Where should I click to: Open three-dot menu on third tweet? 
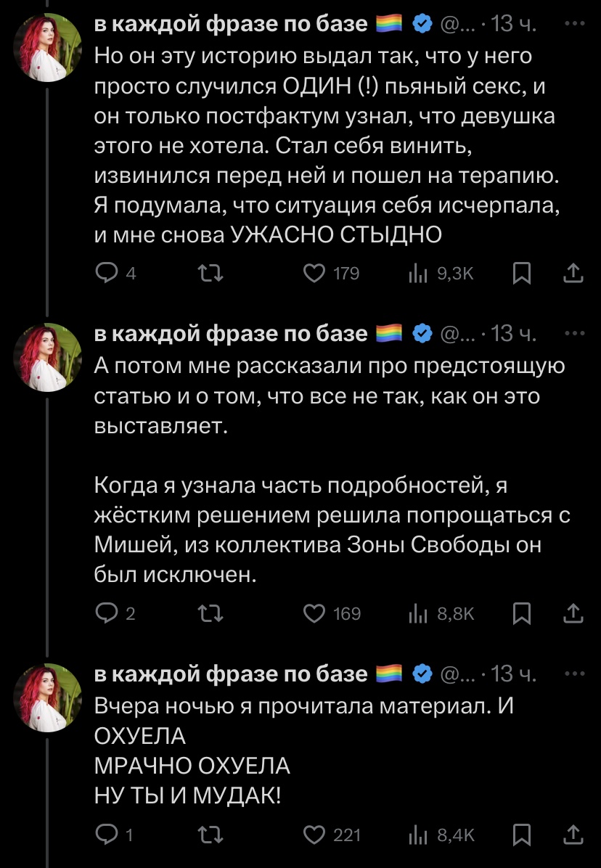[573, 674]
